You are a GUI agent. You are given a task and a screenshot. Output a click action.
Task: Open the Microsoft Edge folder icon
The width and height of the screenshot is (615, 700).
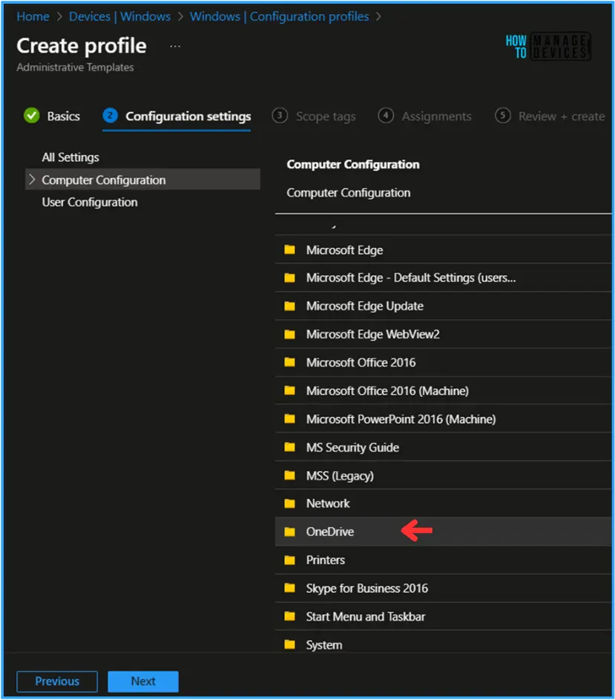coord(289,249)
